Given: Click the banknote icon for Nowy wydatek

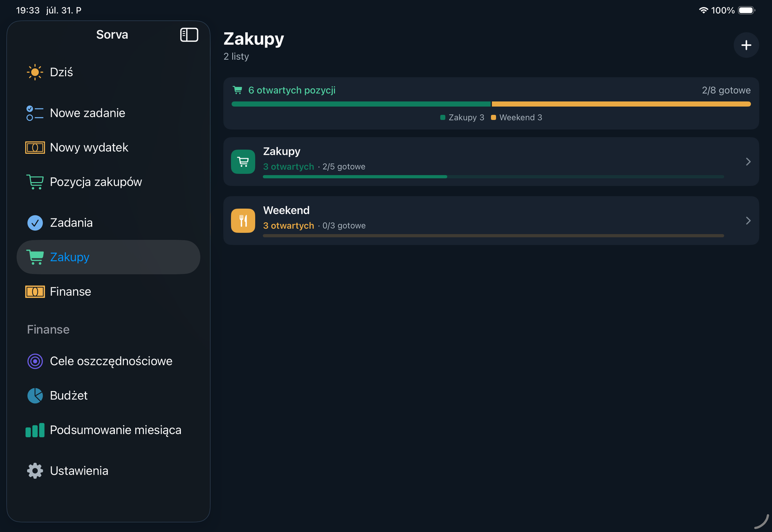Looking at the screenshot, I should point(35,148).
